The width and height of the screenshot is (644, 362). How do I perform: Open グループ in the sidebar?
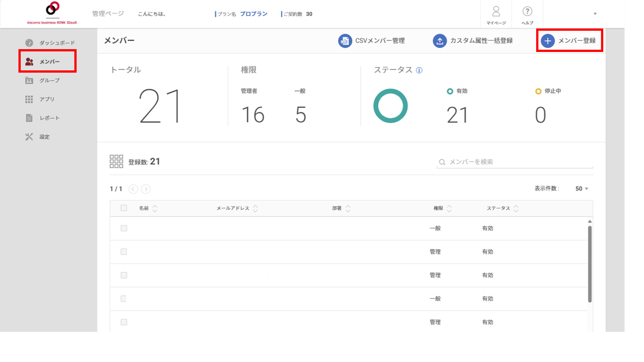click(x=50, y=80)
